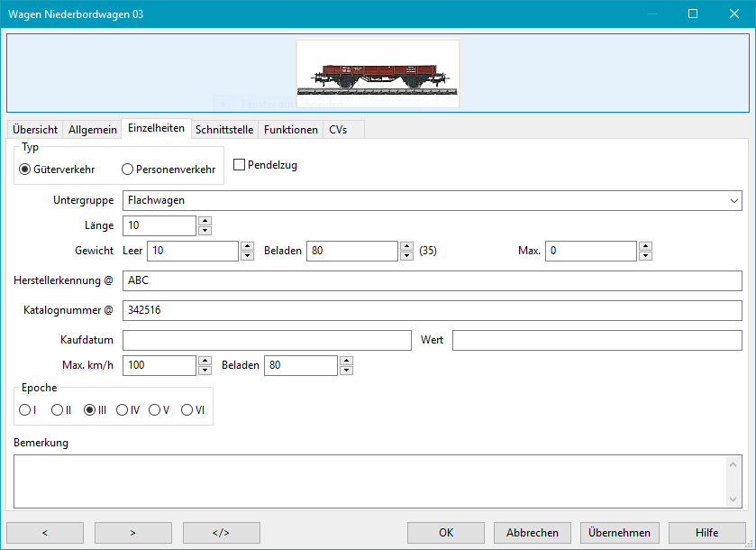Expand the Untergruppe dropdown
This screenshot has height=550, width=756.
coord(734,200)
